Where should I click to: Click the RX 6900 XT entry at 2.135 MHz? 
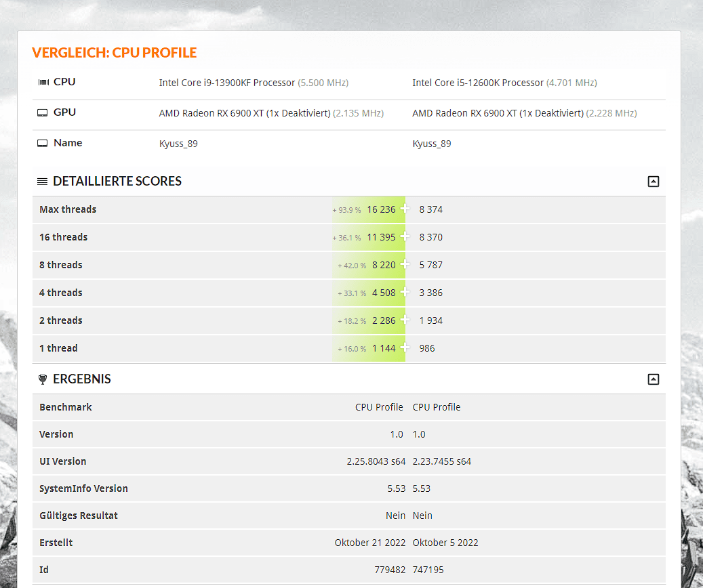click(x=271, y=113)
